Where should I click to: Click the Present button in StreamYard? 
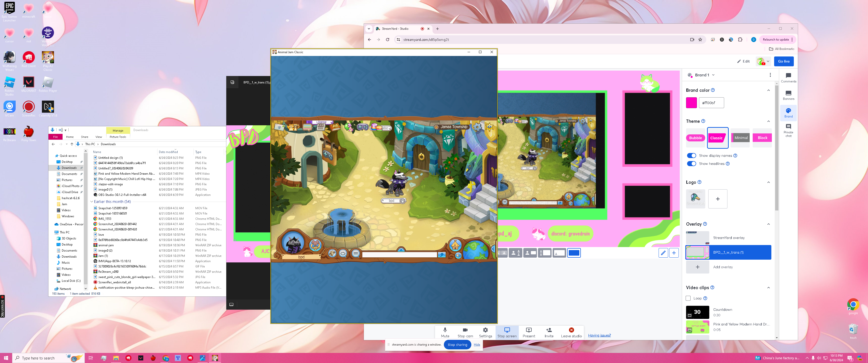529,332
